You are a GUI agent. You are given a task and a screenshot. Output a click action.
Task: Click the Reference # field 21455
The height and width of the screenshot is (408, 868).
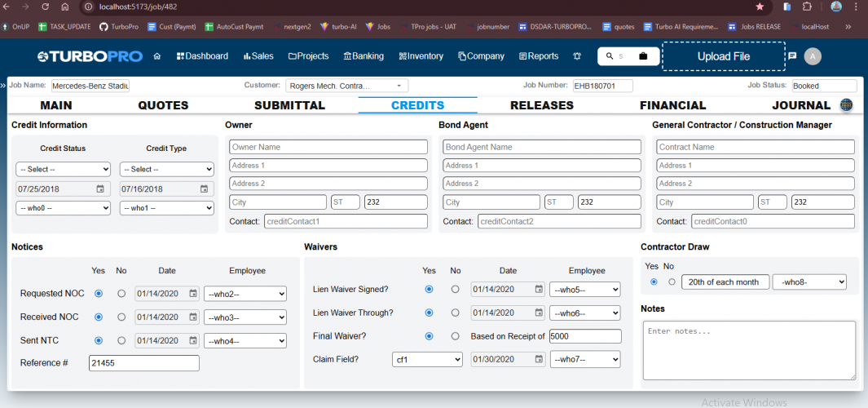(144, 363)
